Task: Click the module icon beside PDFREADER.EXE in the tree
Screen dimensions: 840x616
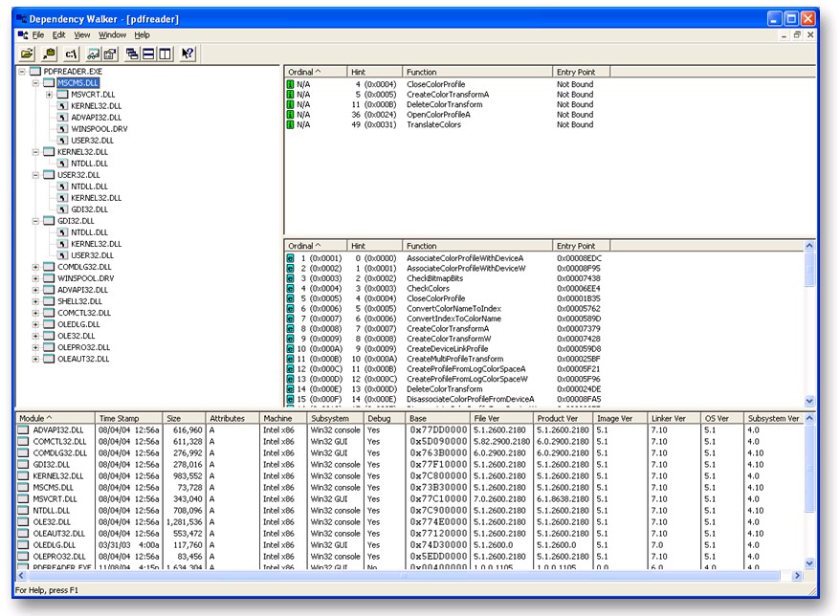Action: [35, 71]
